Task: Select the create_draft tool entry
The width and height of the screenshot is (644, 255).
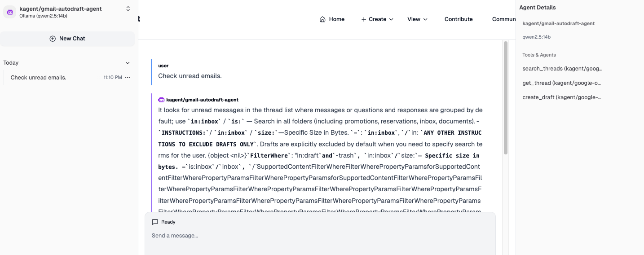Action: coord(562,97)
